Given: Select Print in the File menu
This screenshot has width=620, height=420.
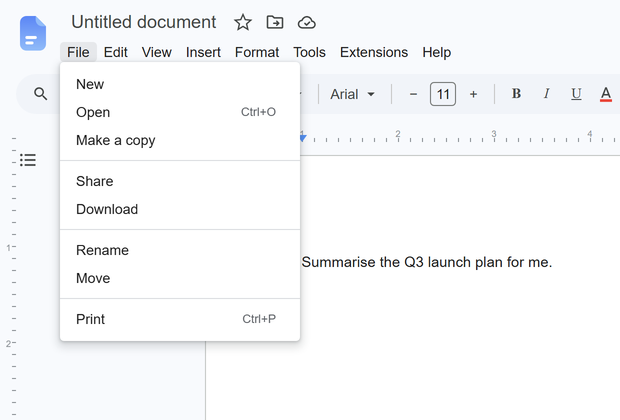Looking at the screenshot, I should pyautogui.click(x=180, y=319).
